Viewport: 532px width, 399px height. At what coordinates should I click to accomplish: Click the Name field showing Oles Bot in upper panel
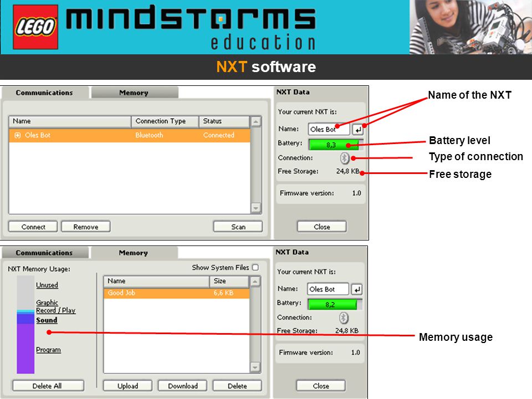[329, 129]
